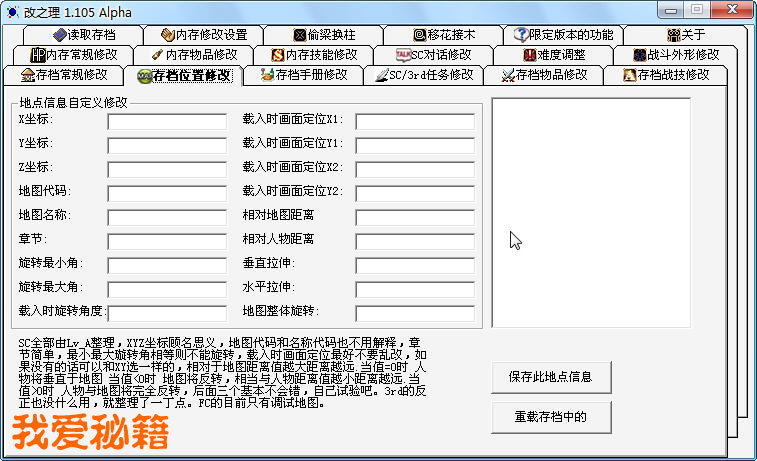Screen dimensions: 757x461
Task: Click the 地图代码 text box
Action: tap(167, 192)
